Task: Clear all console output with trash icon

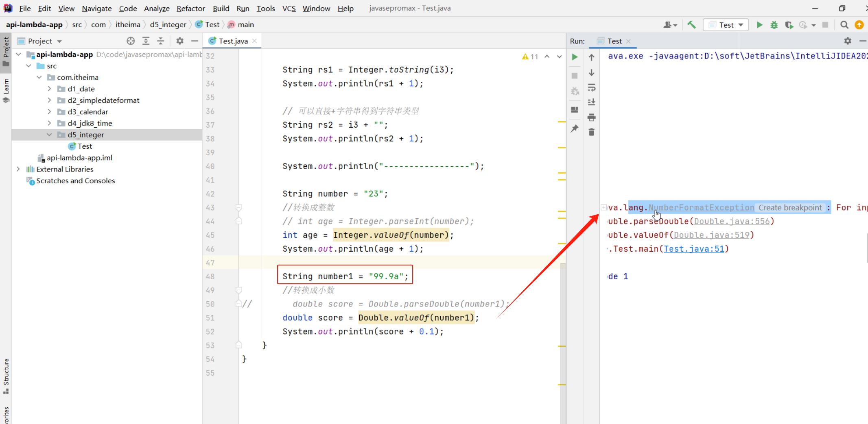Action: tap(592, 132)
